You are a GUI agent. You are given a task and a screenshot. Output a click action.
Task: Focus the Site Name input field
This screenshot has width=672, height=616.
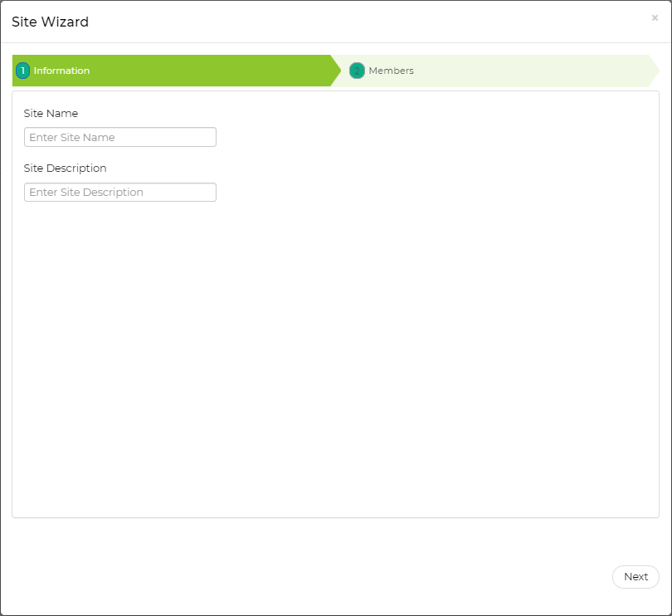pyautogui.click(x=120, y=137)
